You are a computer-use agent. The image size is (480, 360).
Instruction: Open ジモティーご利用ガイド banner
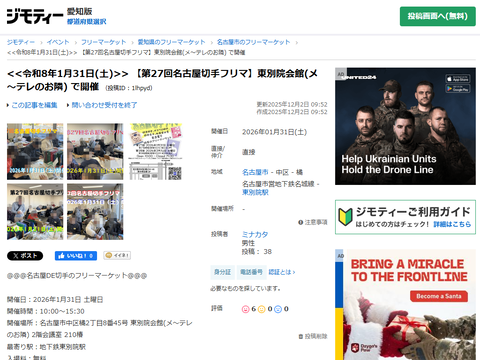pos(405,217)
